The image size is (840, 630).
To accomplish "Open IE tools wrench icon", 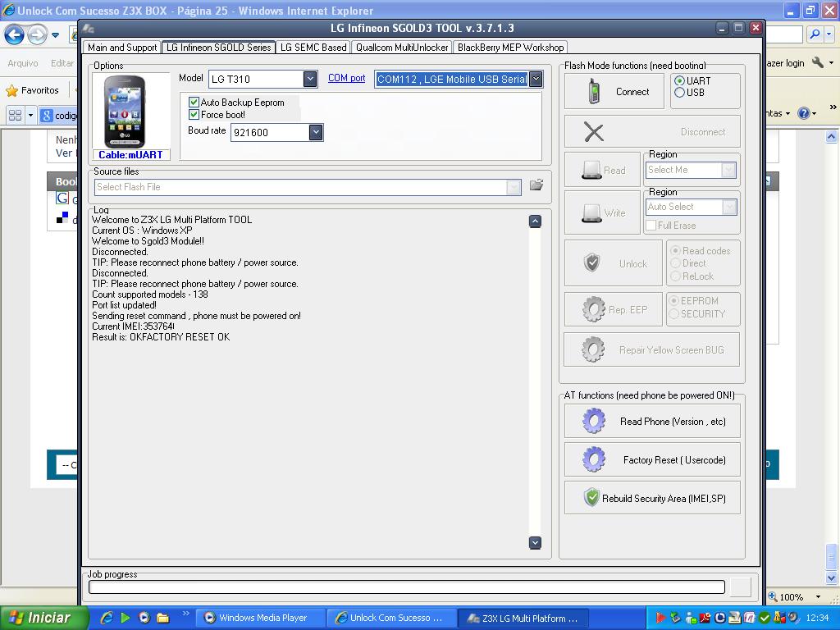I will click(x=818, y=62).
